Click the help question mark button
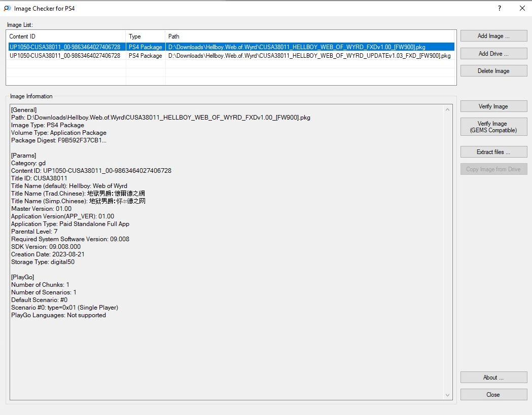The height and width of the screenshot is (415, 532). point(500,8)
